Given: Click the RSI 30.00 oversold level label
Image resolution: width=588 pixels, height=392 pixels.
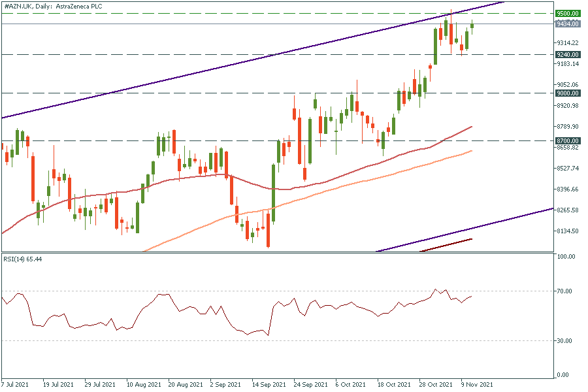Looking at the screenshot, I should pyautogui.click(x=564, y=340).
